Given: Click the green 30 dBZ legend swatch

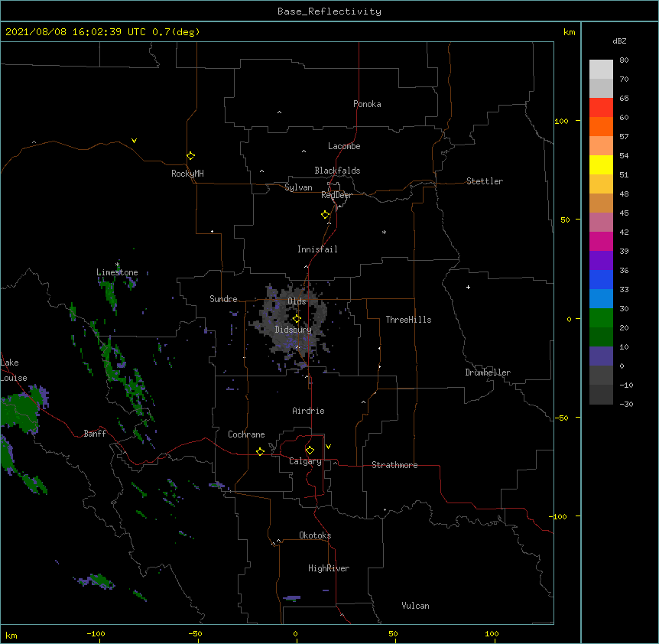Looking at the screenshot, I should pos(601,318).
